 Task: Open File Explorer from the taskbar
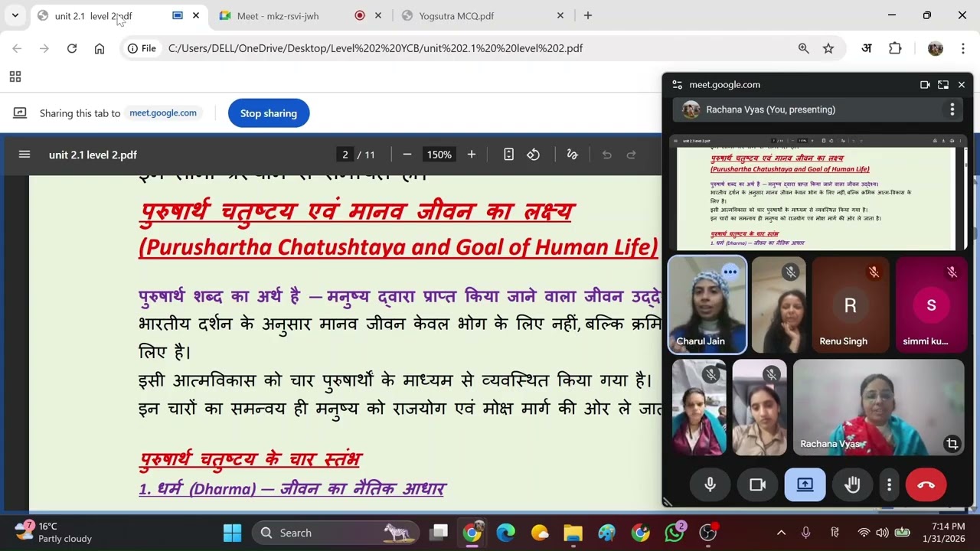coord(573,533)
